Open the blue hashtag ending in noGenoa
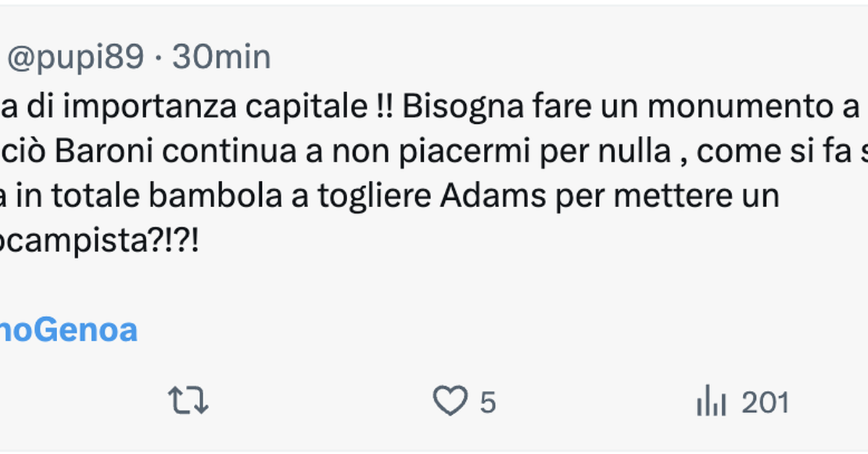 (x=68, y=330)
